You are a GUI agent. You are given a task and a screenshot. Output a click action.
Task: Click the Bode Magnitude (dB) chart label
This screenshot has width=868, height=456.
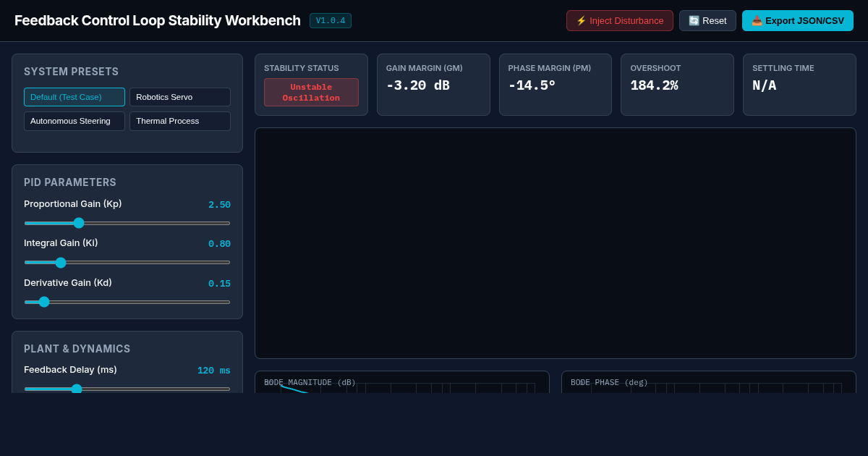(x=310, y=382)
